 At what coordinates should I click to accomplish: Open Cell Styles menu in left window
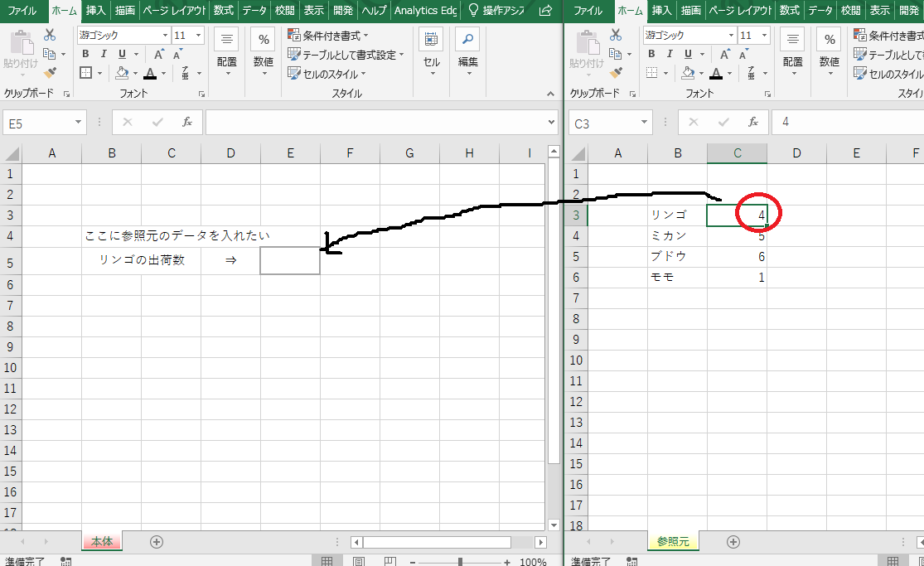[327, 75]
